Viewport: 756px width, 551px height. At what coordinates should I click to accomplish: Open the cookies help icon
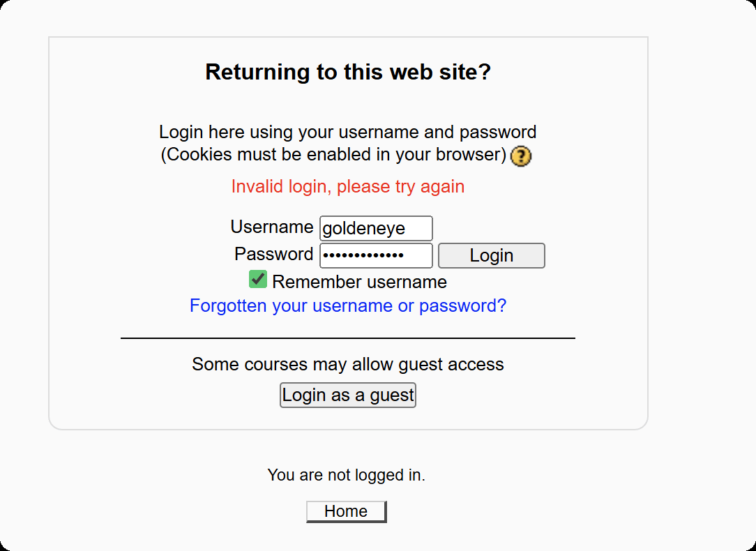click(520, 156)
